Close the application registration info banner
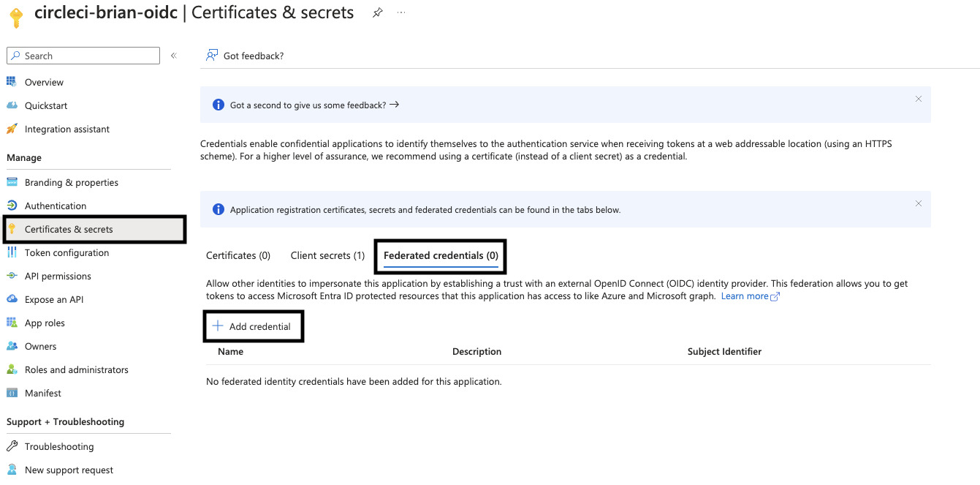Screen dimensions: 980x485 point(919,203)
